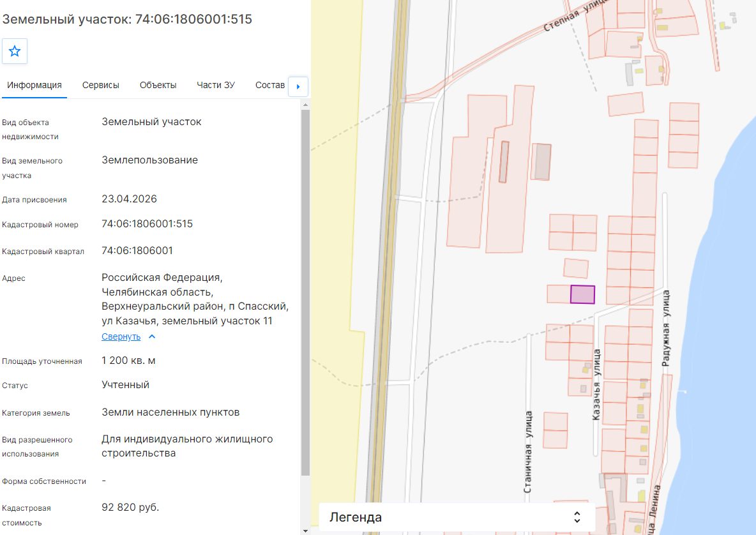Expand the Легенда panel
This screenshot has width=756, height=535.
[x=457, y=517]
